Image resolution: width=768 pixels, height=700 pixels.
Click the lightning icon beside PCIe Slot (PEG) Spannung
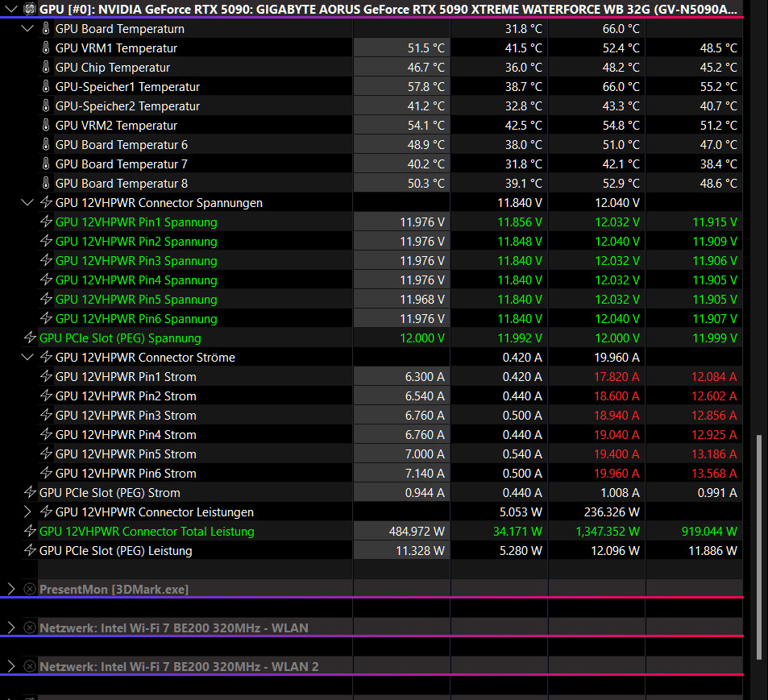click(x=30, y=338)
